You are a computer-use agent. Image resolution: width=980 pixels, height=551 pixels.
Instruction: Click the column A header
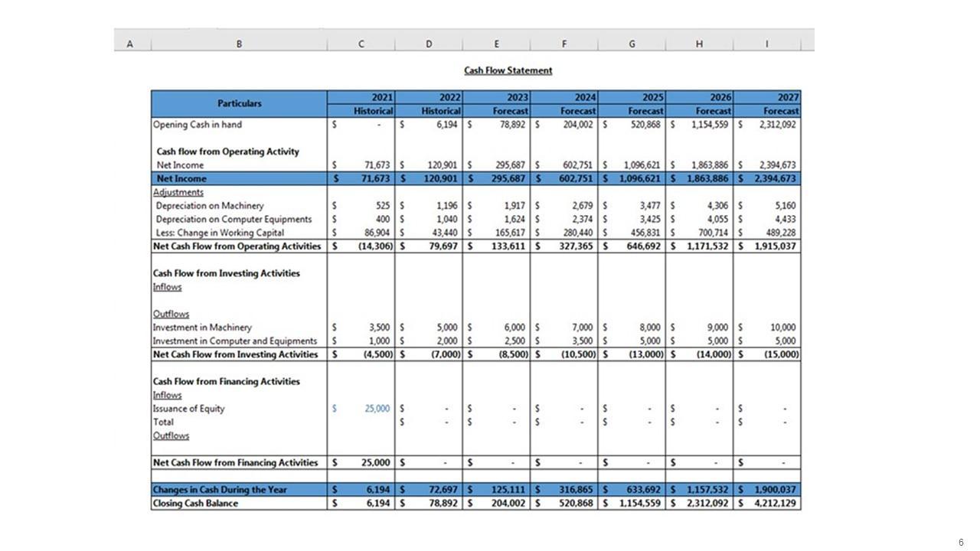(129, 44)
